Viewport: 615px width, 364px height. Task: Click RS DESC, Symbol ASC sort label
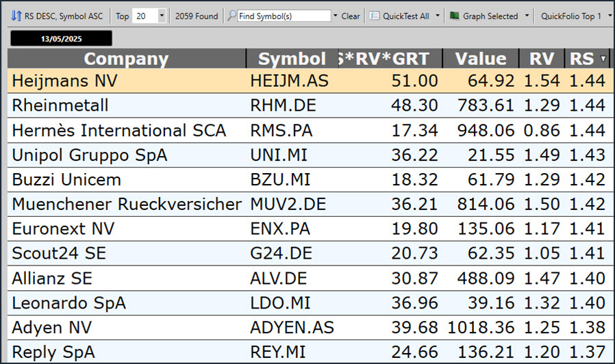coord(64,16)
